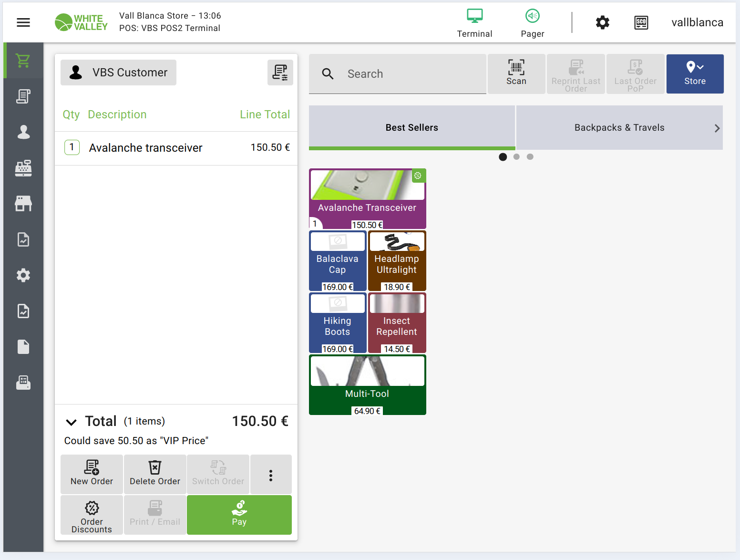Select second category page dot
The image size is (740, 560).
[x=516, y=157]
